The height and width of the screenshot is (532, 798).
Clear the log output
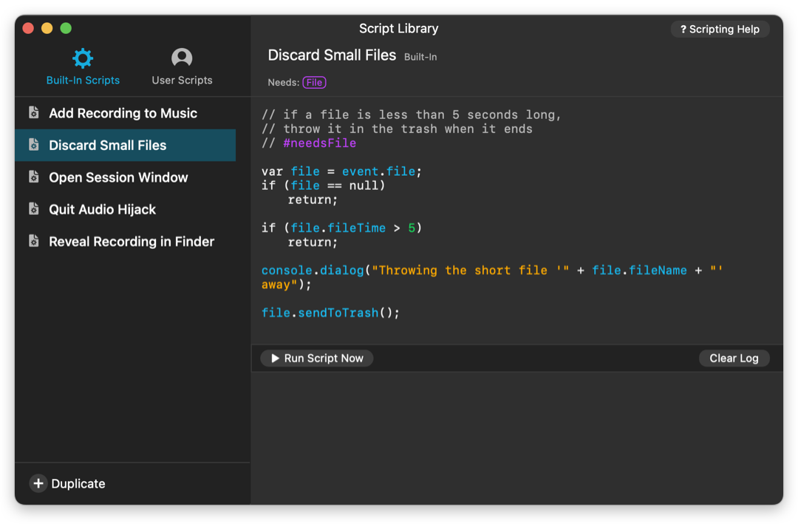[x=734, y=358]
